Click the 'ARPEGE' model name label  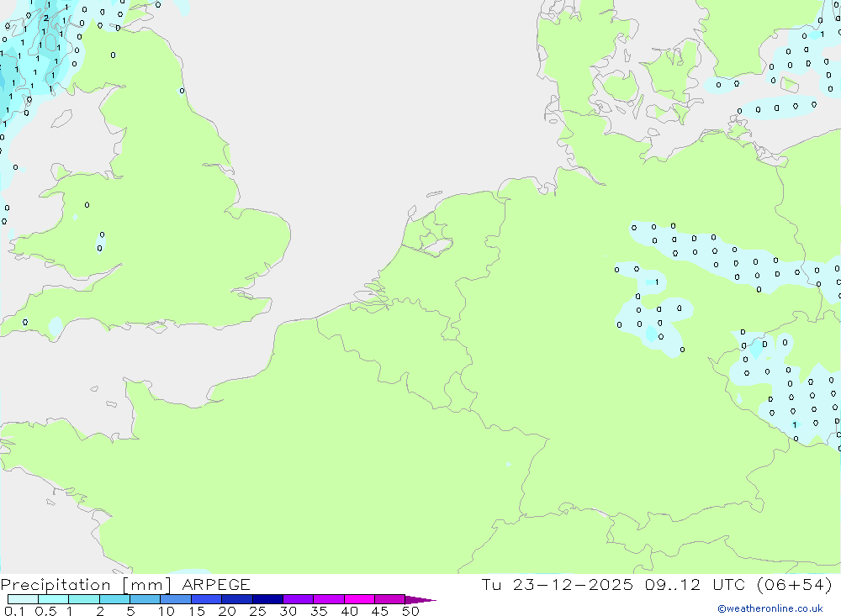point(215,584)
